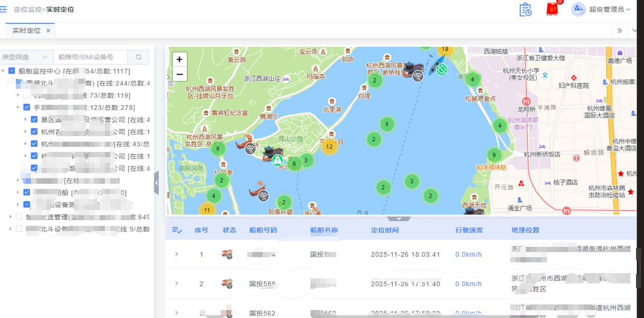Collapse the left tree panel handle
The height and width of the screenshot is (318, 644).
tap(156, 183)
